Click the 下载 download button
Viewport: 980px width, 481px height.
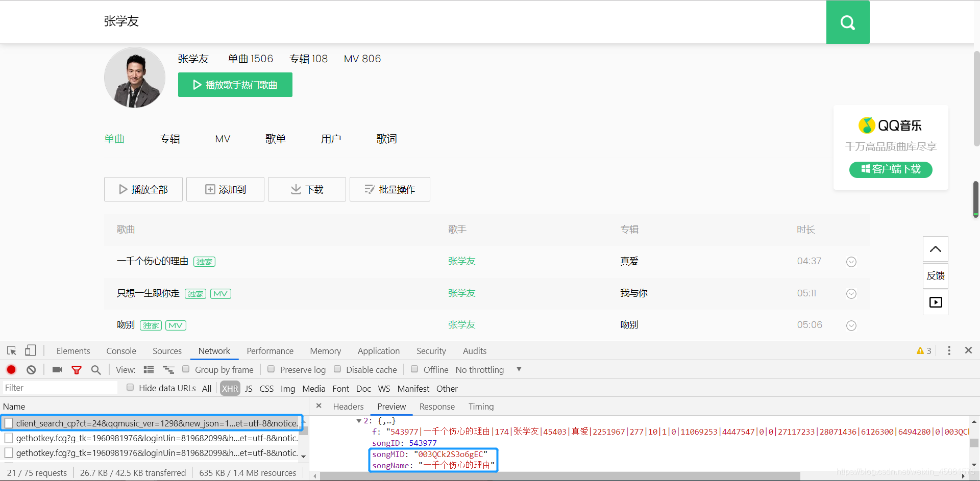(307, 189)
